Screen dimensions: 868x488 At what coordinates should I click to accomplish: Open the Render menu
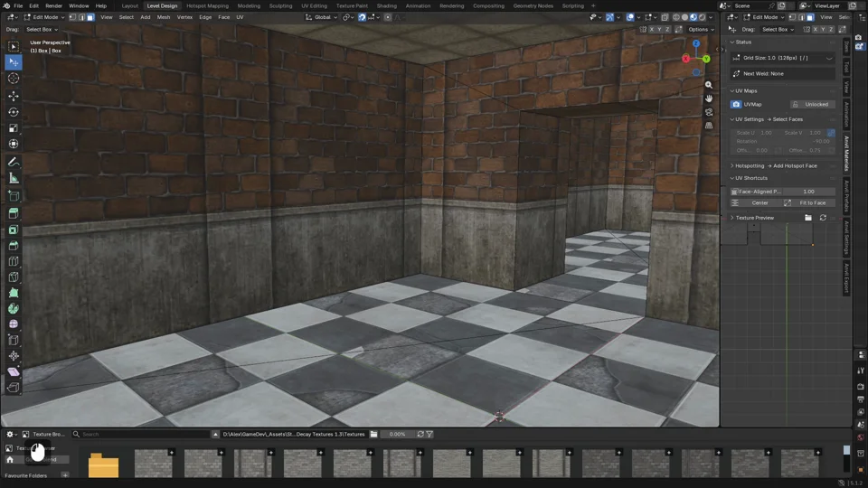pyautogui.click(x=53, y=5)
